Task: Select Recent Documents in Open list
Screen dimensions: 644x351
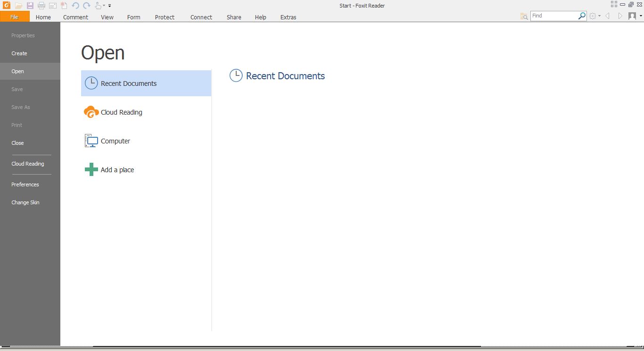Action: pos(146,84)
